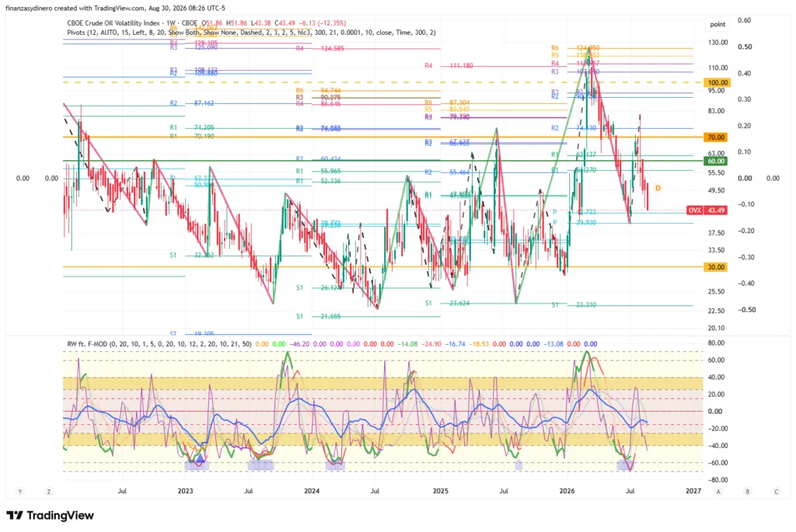
Task: Click the 22.50 price axis label
Action: (x=716, y=311)
